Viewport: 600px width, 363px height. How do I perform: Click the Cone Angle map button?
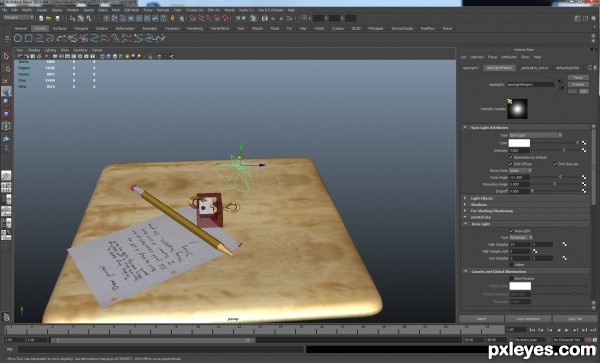click(584, 177)
